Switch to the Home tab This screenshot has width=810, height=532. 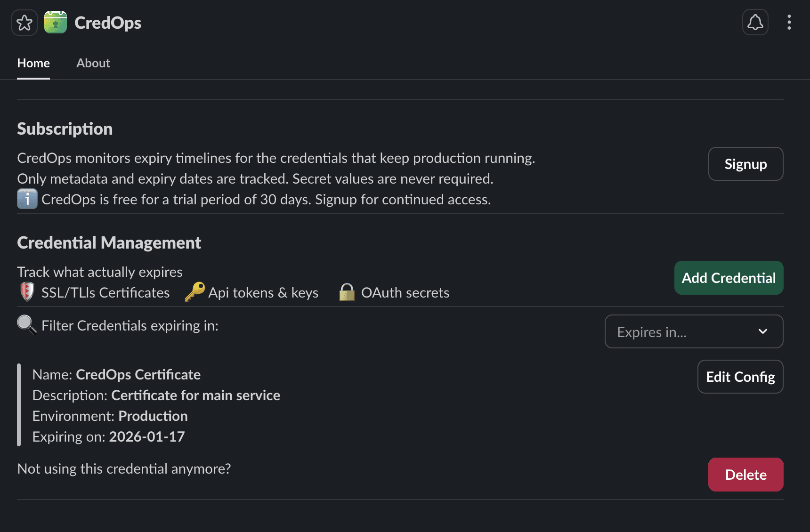click(x=33, y=63)
